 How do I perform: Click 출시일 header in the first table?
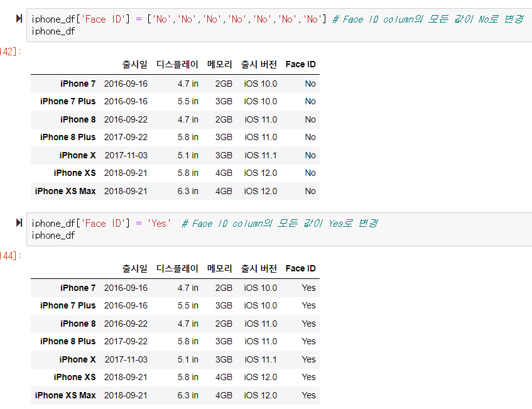(134, 64)
